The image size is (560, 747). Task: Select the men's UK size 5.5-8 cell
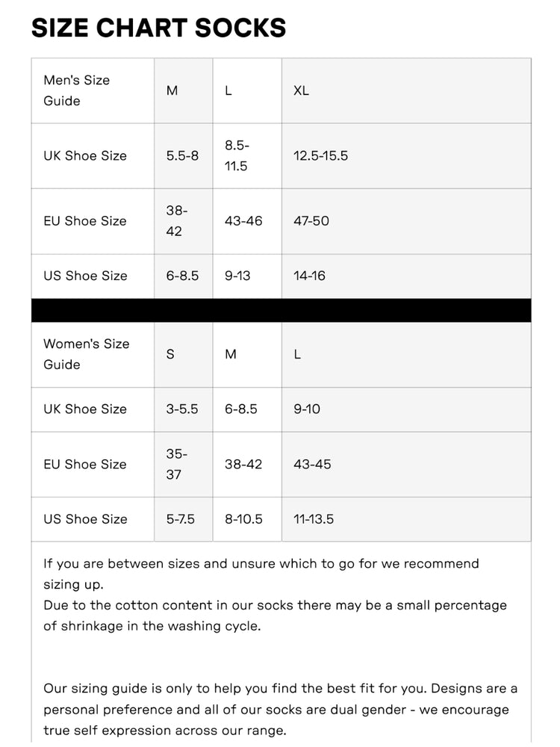coord(184,156)
